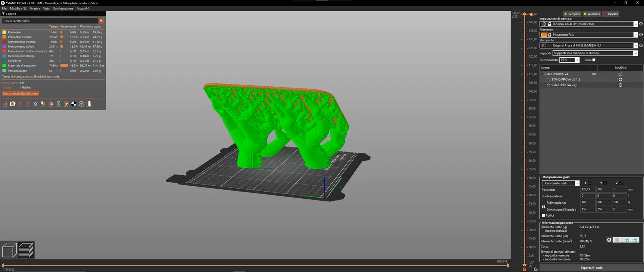The width and height of the screenshot is (644, 272).
Task: Click settings gear for STAND PROVA v3_1
Action: pos(620,85)
